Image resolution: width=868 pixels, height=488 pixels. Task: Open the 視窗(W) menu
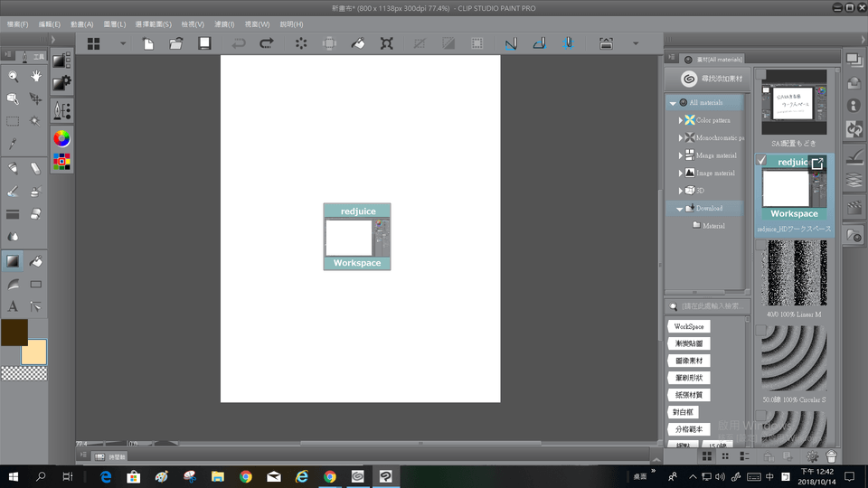click(258, 24)
